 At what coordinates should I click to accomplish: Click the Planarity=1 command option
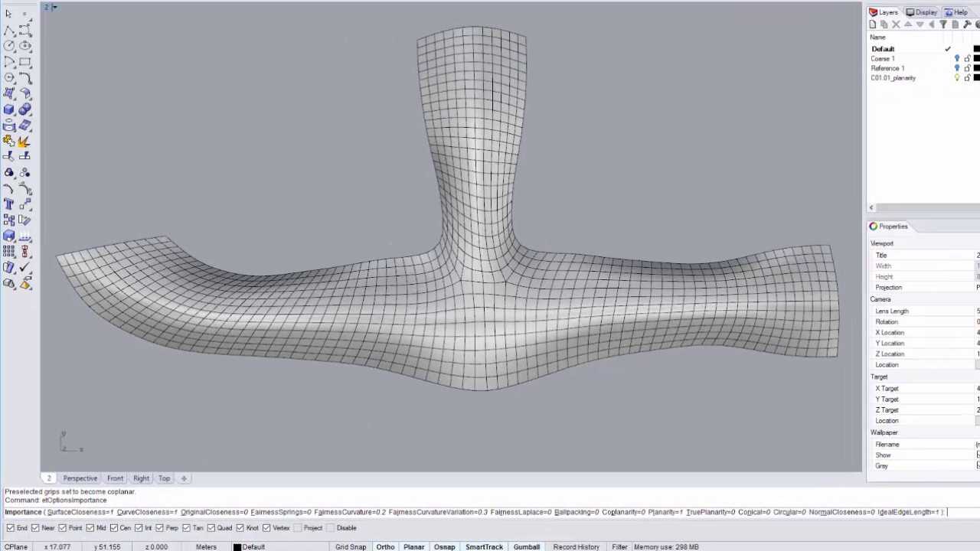pyautogui.click(x=665, y=512)
